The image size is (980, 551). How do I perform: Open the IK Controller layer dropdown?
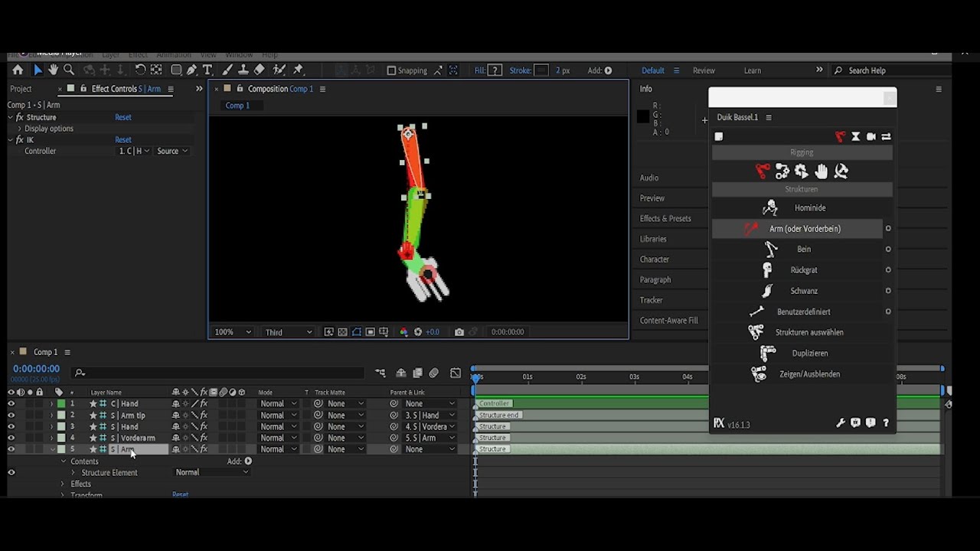134,151
